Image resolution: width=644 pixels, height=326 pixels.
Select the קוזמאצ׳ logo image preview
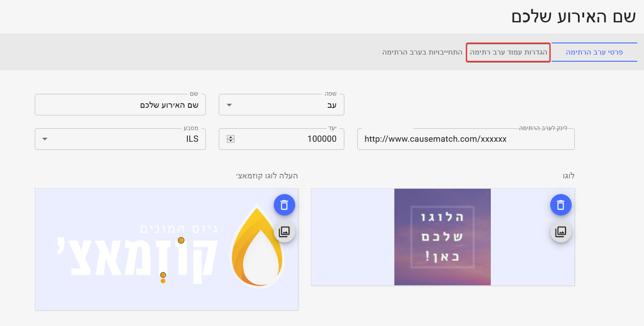pos(167,250)
